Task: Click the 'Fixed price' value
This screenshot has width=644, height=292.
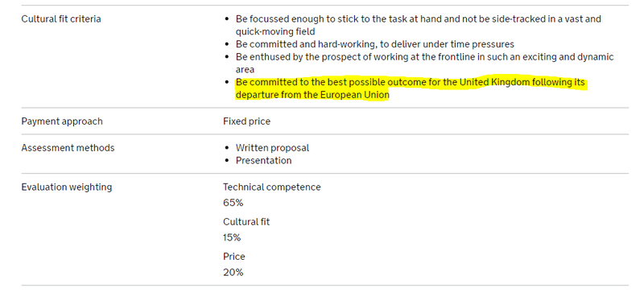Action: click(x=247, y=121)
